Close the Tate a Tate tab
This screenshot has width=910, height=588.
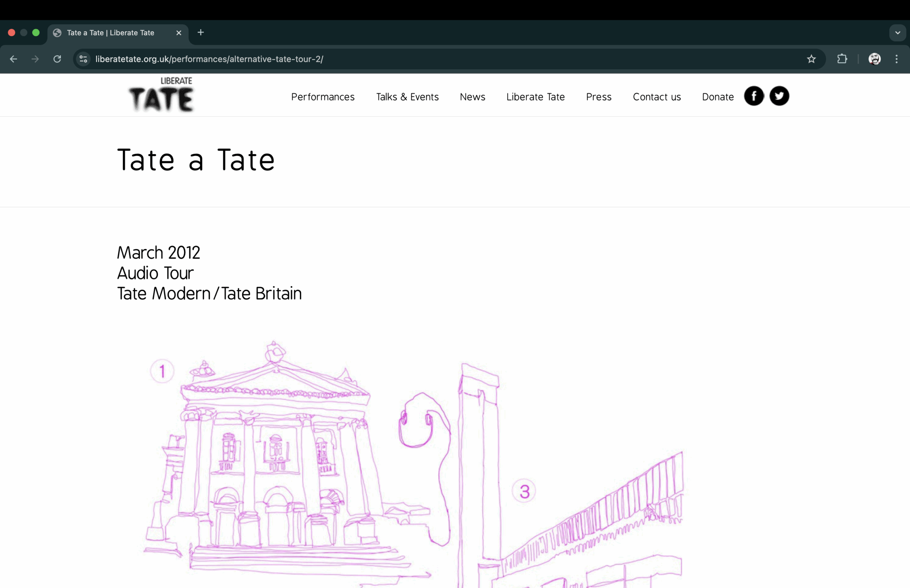click(178, 33)
